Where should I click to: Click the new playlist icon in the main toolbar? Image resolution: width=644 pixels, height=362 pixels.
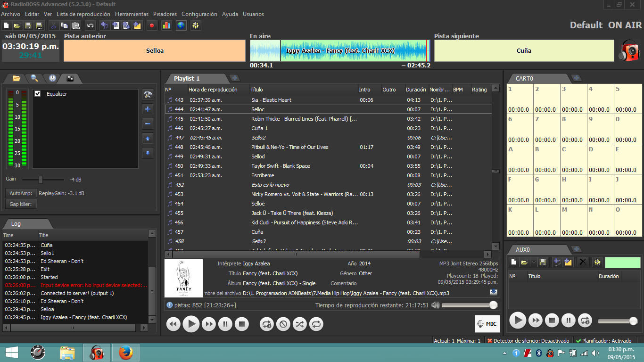(x=6, y=25)
